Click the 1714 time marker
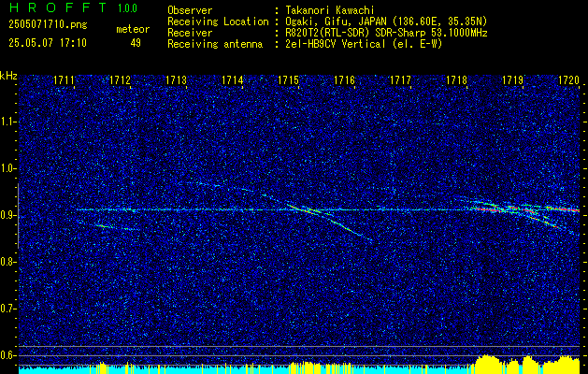 (232, 79)
